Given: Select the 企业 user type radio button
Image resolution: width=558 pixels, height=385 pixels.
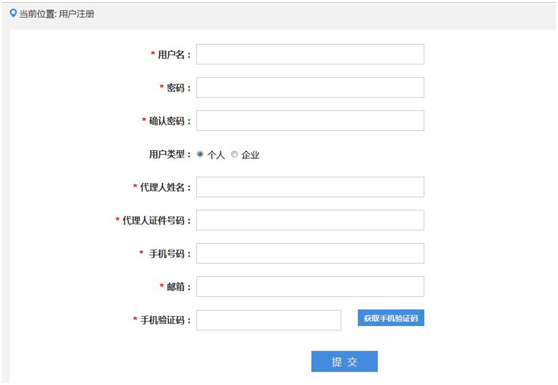Looking at the screenshot, I should pos(234,154).
